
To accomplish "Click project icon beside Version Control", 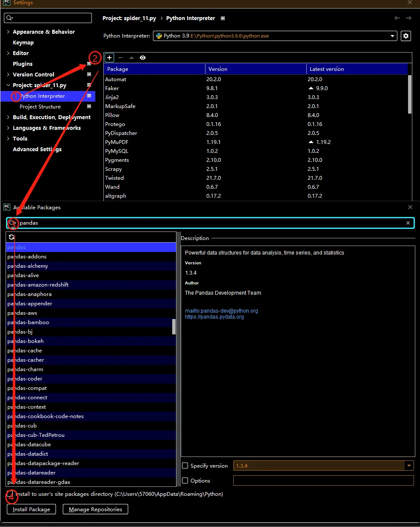I will [x=89, y=74].
